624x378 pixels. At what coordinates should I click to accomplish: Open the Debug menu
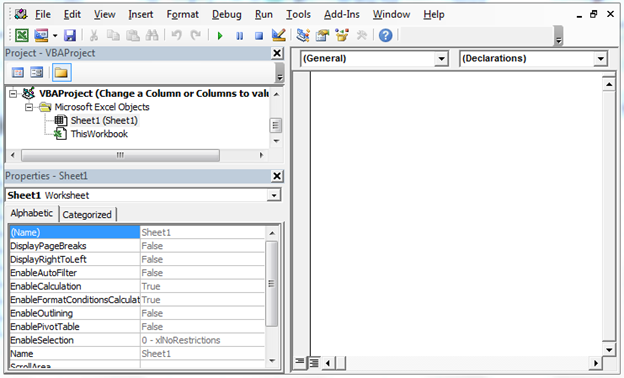tap(226, 15)
